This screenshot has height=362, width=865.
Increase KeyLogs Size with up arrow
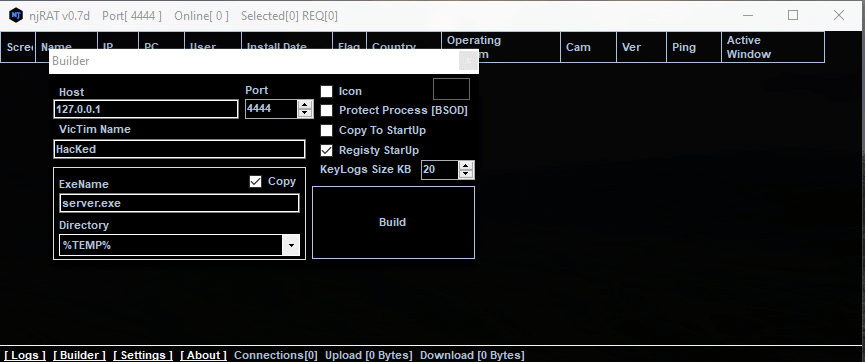click(466, 166)
